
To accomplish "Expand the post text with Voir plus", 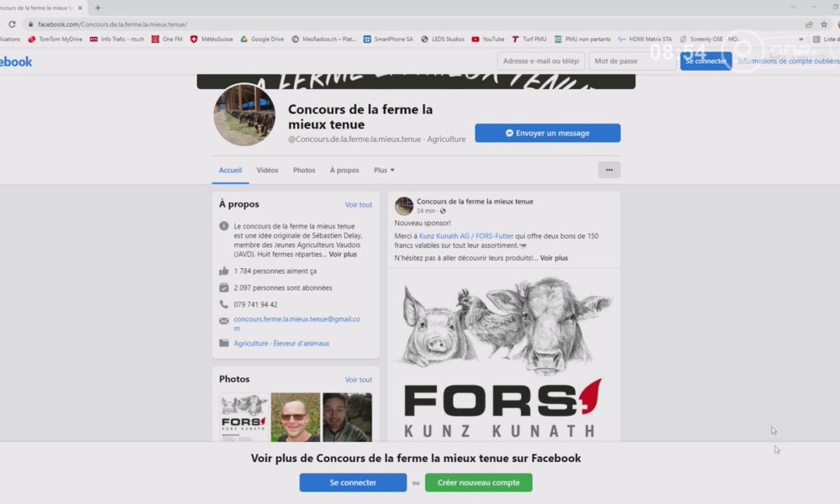I will pos(554,258).
